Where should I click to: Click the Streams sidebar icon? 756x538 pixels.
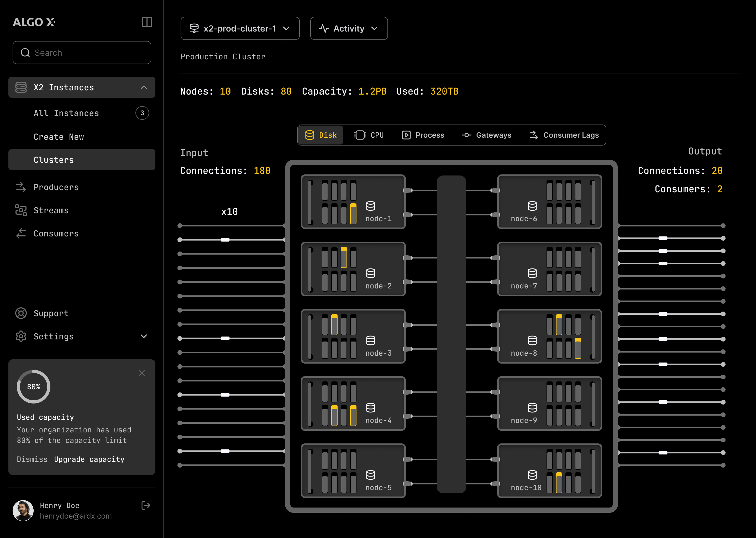click(x=21, y=210)
